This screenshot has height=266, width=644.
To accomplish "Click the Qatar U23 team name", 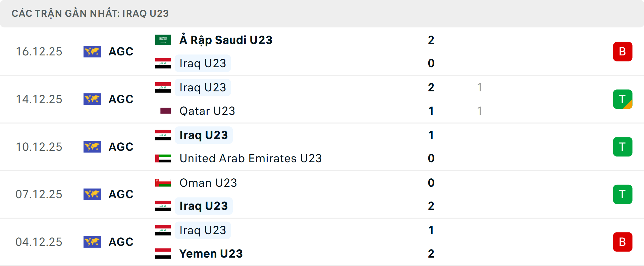I will (x=207, y=111).
